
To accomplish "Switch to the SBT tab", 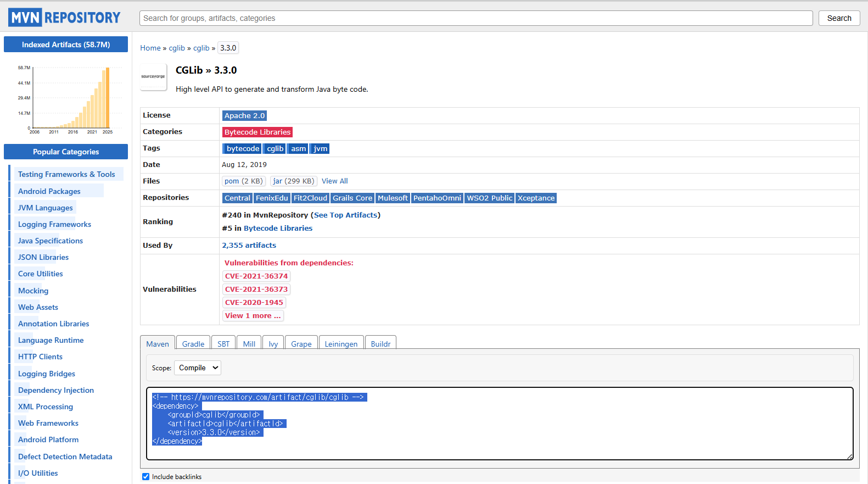I will tap(223, 344).
